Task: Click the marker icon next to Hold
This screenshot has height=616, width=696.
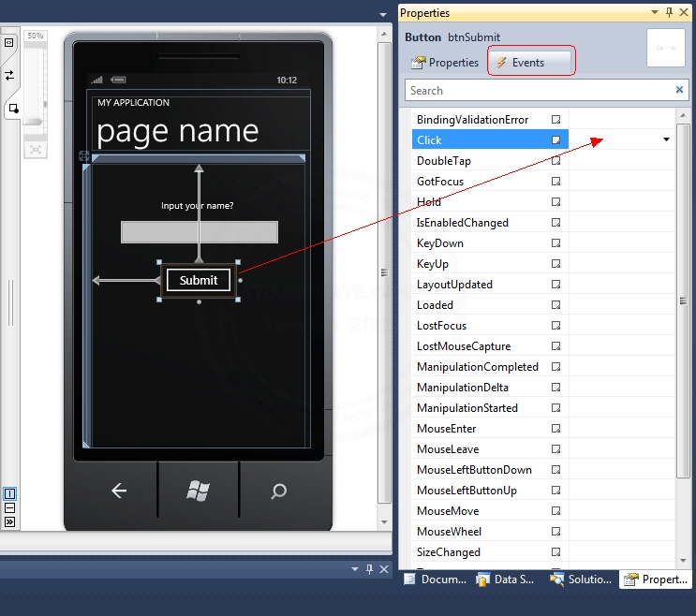Action: pos(555,202)
